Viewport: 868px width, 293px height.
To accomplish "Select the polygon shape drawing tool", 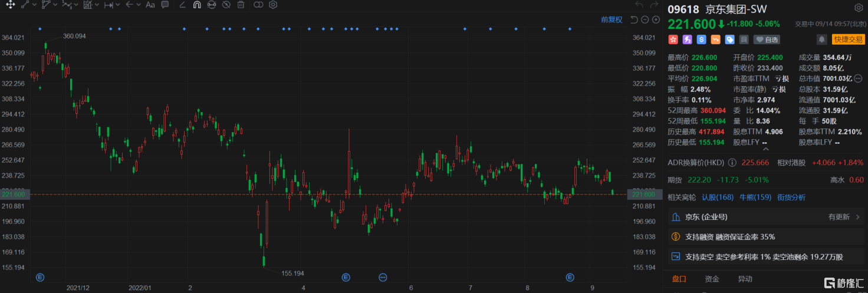I will click(46, 5).
